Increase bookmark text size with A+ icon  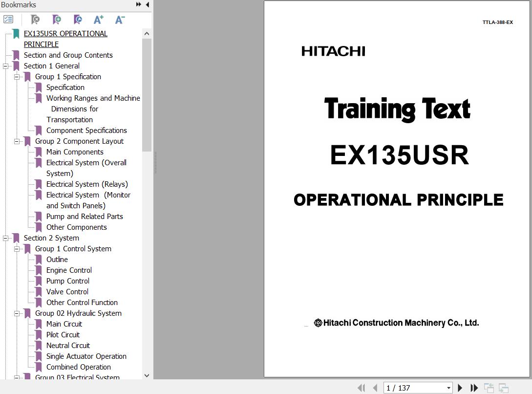coord(98,20)
